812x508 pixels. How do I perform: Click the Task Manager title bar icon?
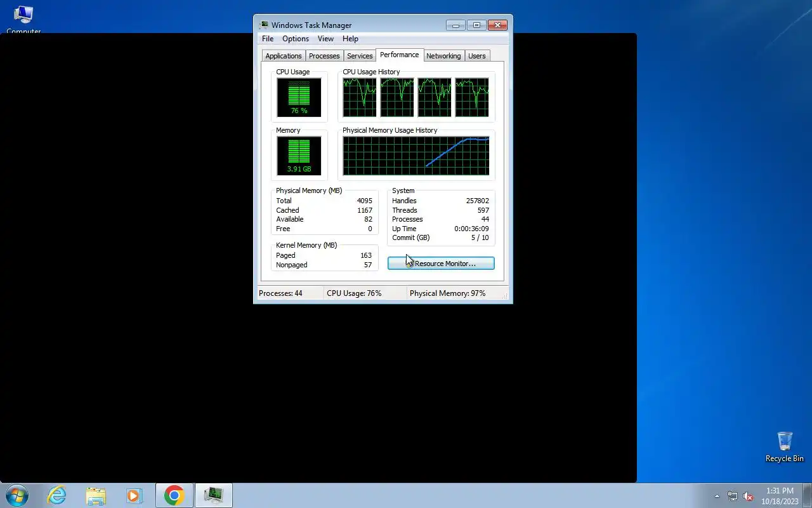(264, 25)
